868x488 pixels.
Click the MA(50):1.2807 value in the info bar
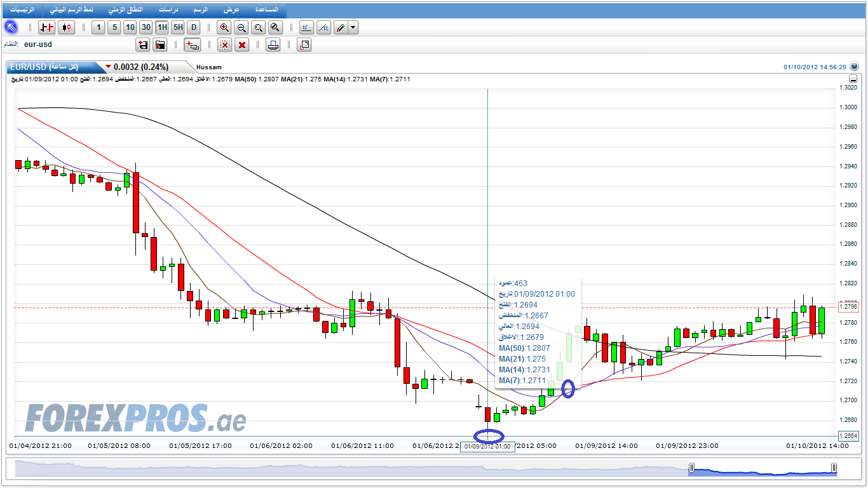click(x=257, y=79)
